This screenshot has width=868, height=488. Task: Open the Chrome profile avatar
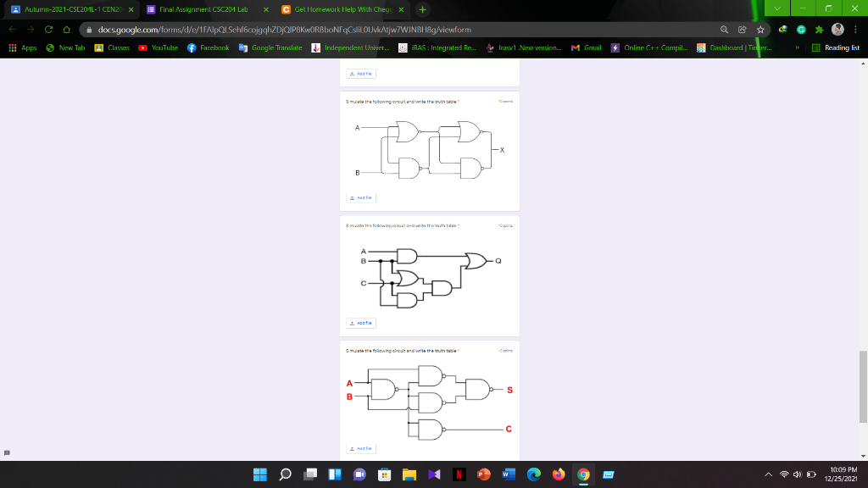[x=837, y=30]
